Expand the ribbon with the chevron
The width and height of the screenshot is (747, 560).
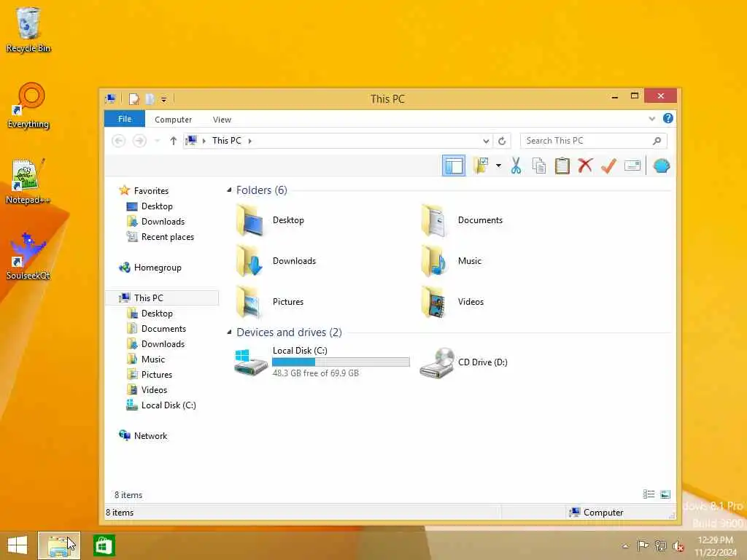pos(651,119)
